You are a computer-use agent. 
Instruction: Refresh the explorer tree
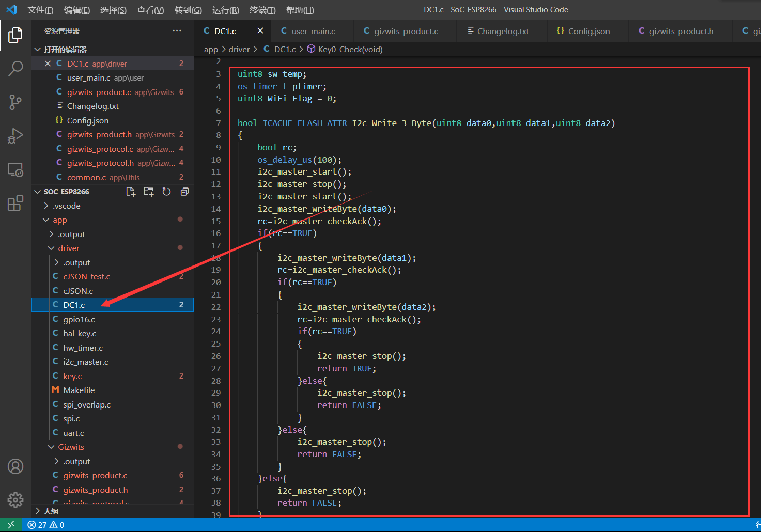click(166, 192)
